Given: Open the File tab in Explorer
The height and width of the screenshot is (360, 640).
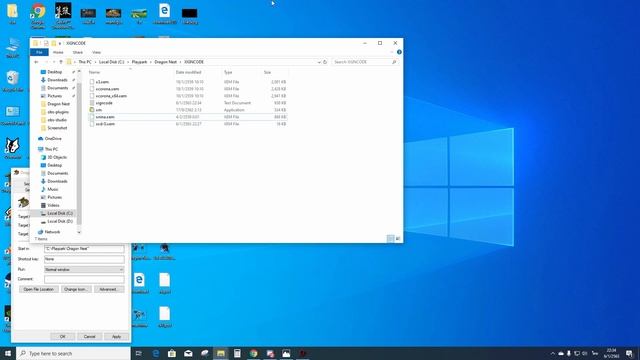Looking at the screenshot, I should pyautogui.click(x=39, y=52).
